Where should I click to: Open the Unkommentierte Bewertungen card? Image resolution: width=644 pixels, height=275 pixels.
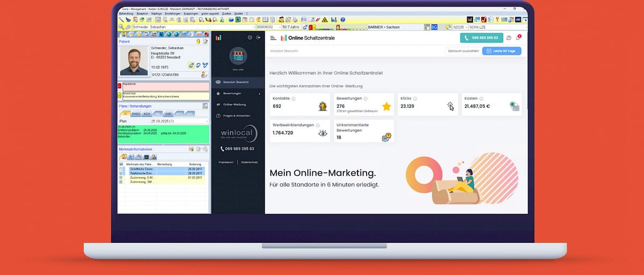point(363,131)
